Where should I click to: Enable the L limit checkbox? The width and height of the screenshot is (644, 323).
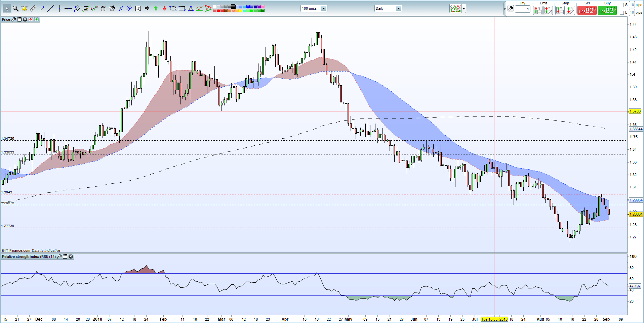(622, 13)
